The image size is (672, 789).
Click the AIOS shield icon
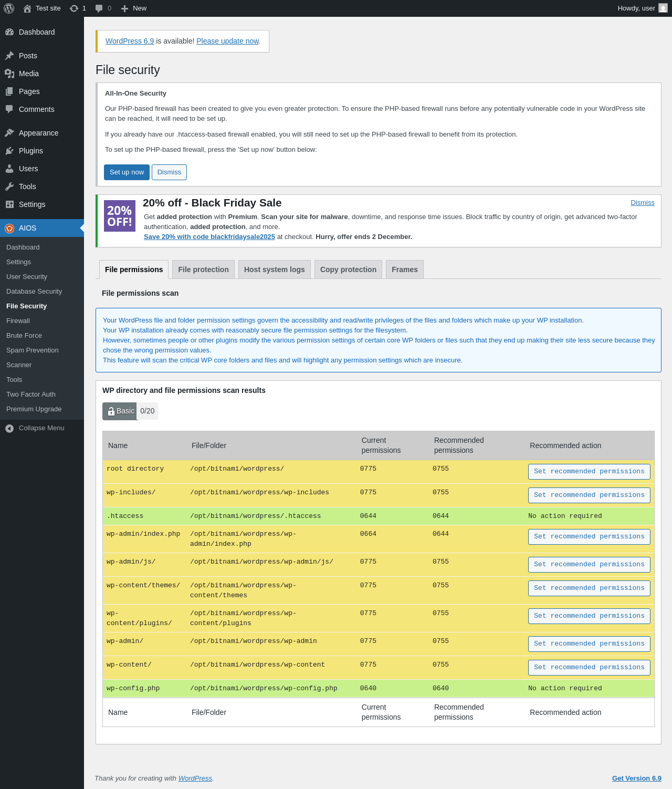coord(9,228)
